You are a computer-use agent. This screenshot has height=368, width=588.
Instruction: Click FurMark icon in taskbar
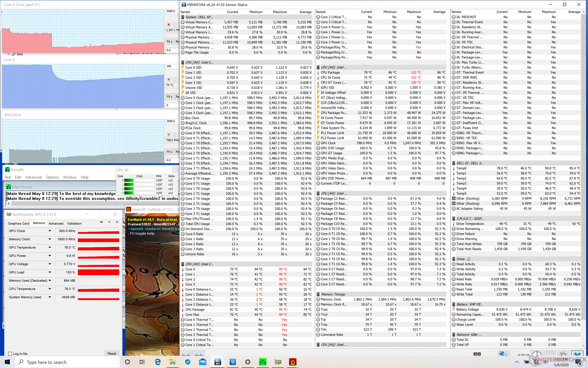[293, 362]
